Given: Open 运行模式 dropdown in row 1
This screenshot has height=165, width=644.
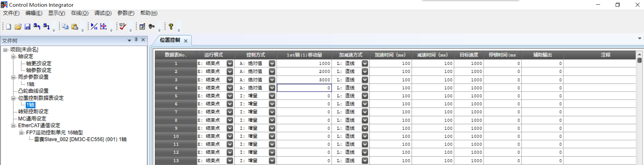Looking at the screenshot, I should click(x=230, y=63).
